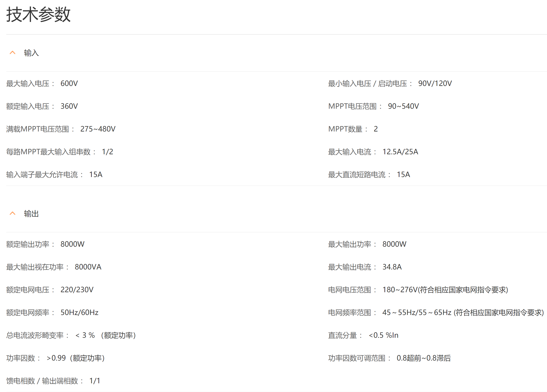
Task: Click the 额定输入电压 360V value
Action: tap(69, 106)
